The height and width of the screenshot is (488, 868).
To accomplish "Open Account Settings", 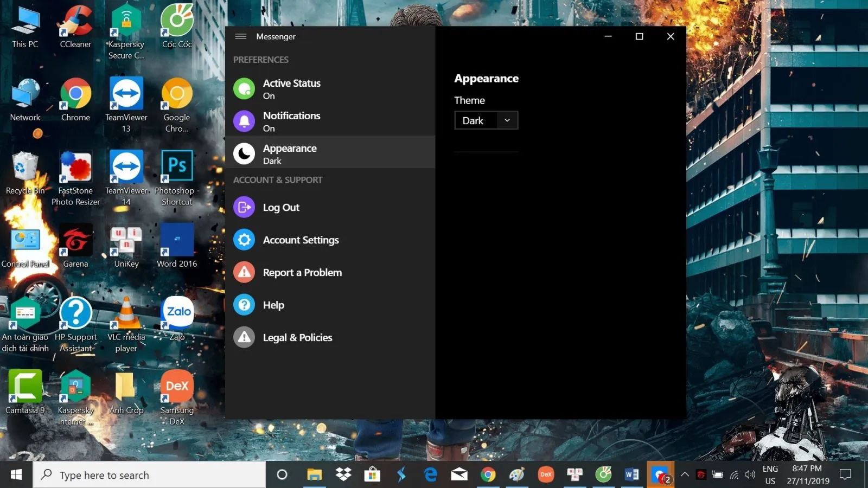I will tap(330, 240).
